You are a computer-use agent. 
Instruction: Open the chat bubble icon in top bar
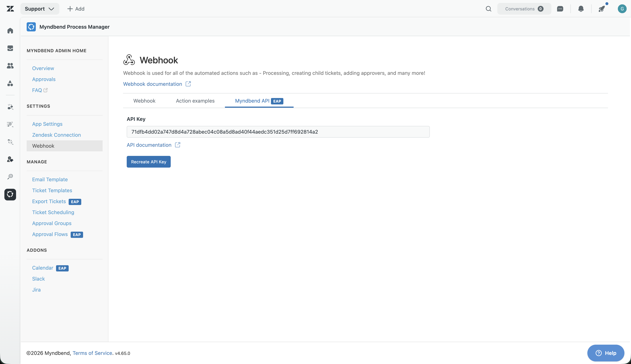[560, 9]
